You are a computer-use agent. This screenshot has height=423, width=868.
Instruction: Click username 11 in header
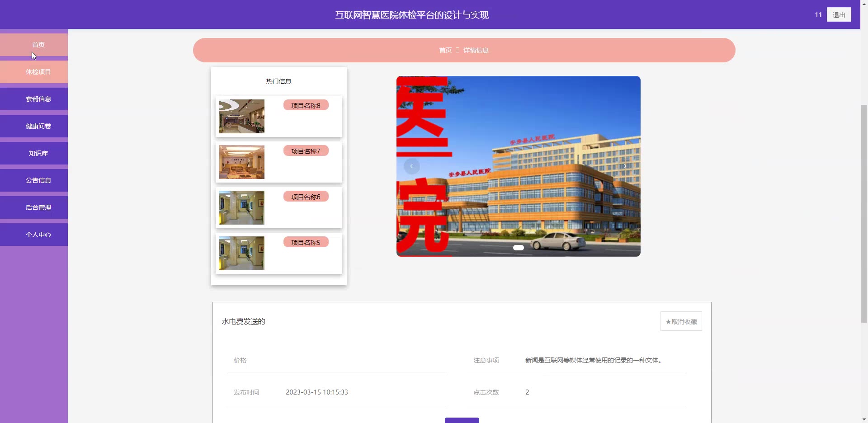pos(818,15)
